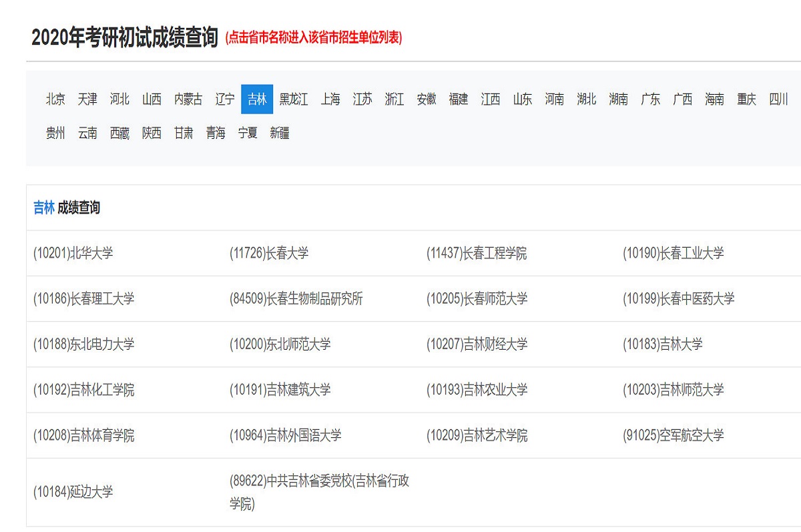Select 贵州 province tab

pos(56,134)
